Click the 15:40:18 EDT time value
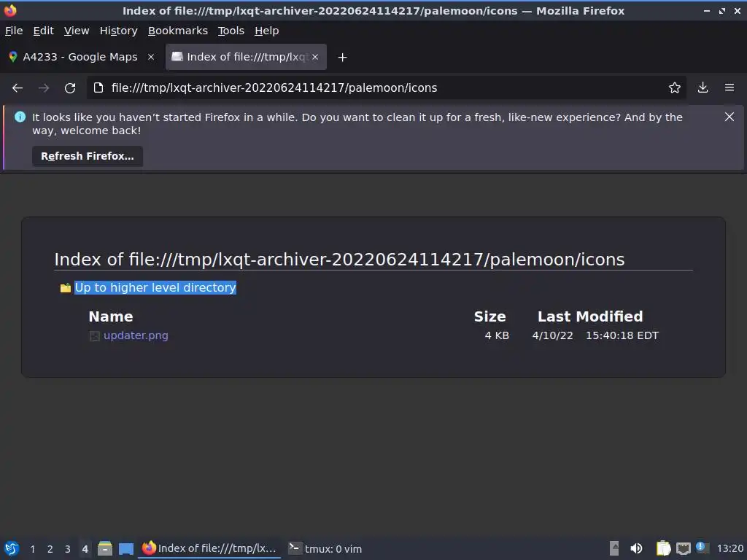Image resolution: width=747 pixels, height=560 pixels. pos(622,335)
